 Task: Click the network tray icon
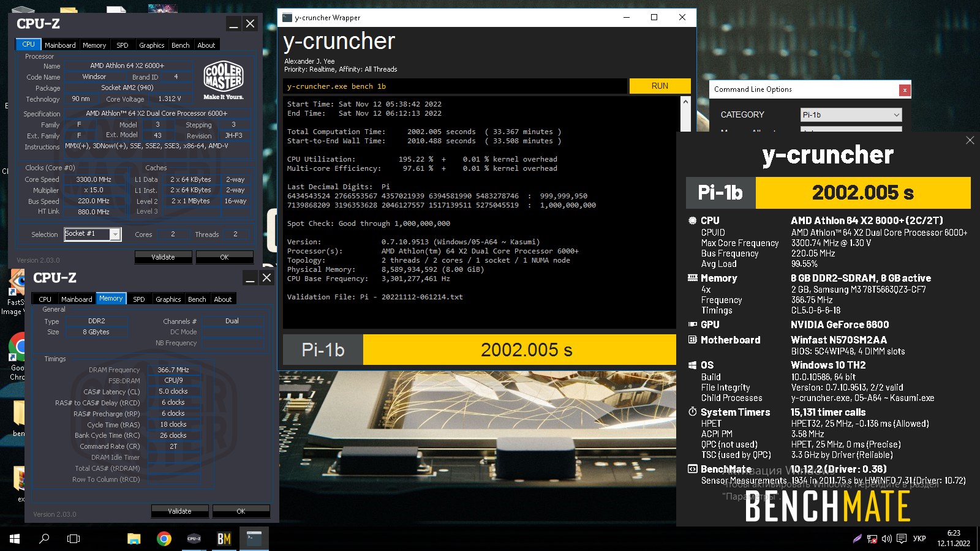click(872, 539)
